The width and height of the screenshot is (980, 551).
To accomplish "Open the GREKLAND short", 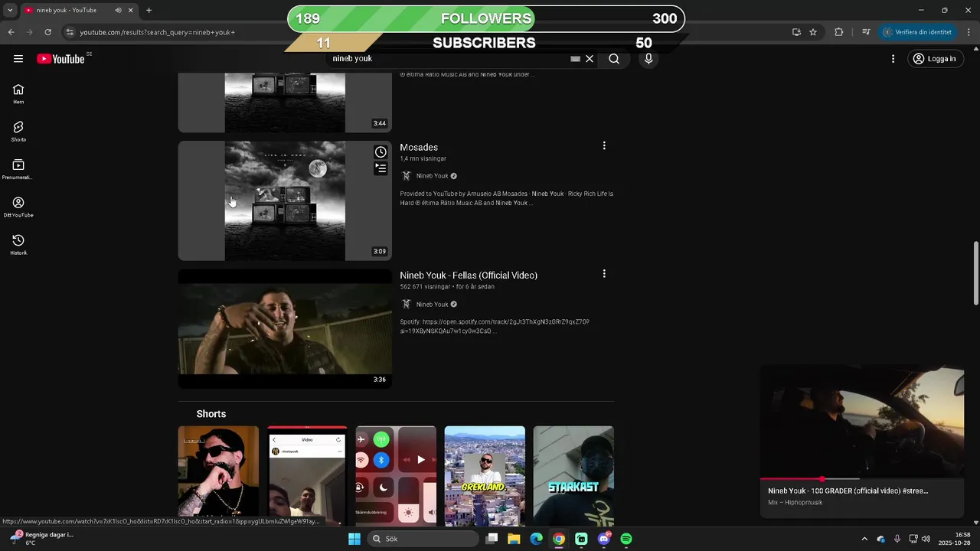I will pos(485,476).
